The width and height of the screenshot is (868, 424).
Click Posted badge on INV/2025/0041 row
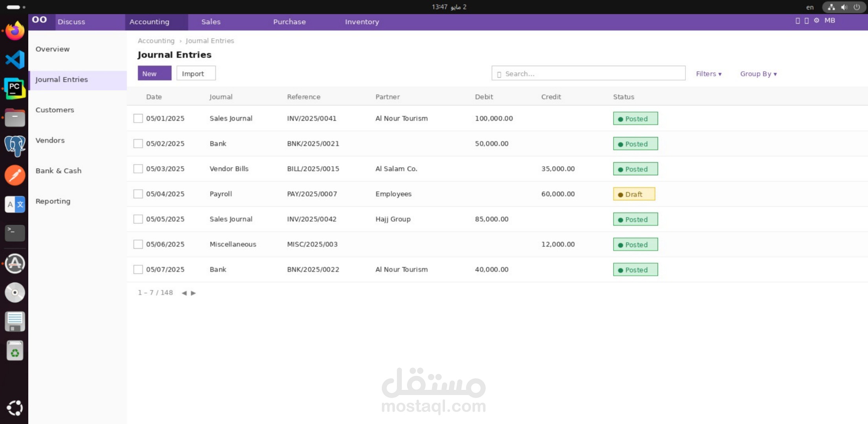pos(635,119)
